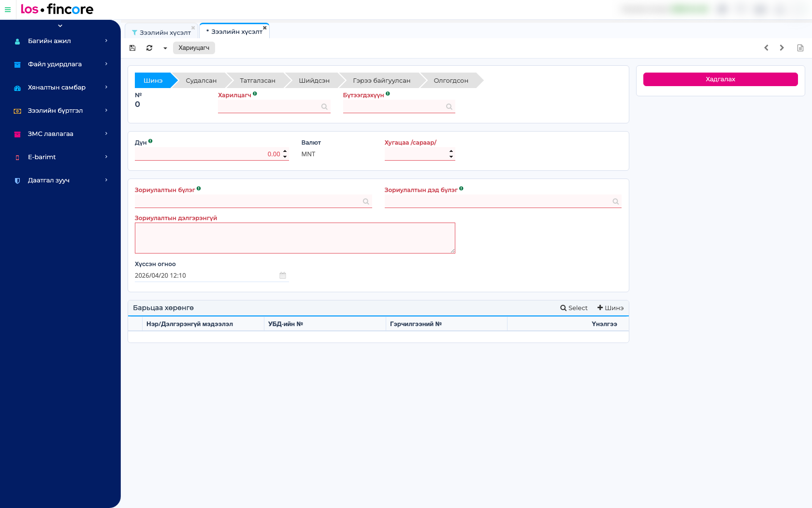Click the document icon at top right
This screenshot has width=812, height=508.
tap(800, 48)
